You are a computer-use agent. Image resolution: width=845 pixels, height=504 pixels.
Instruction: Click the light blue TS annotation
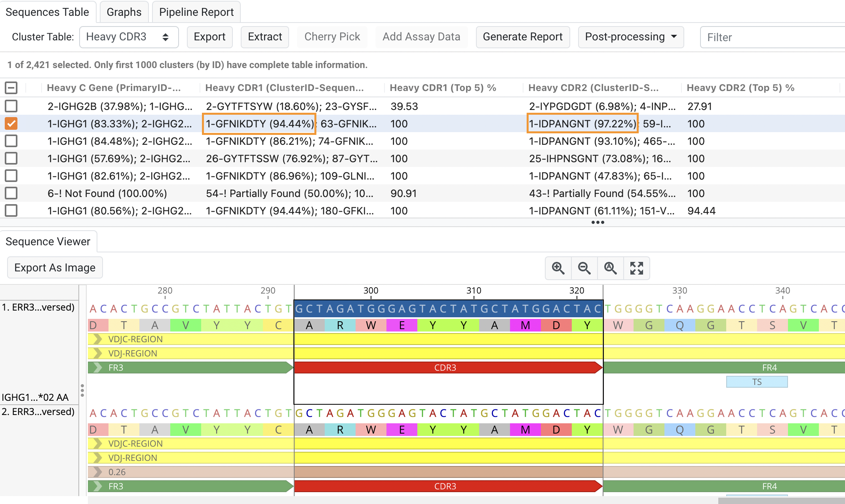pyautogui.click(x=757, y=382)
